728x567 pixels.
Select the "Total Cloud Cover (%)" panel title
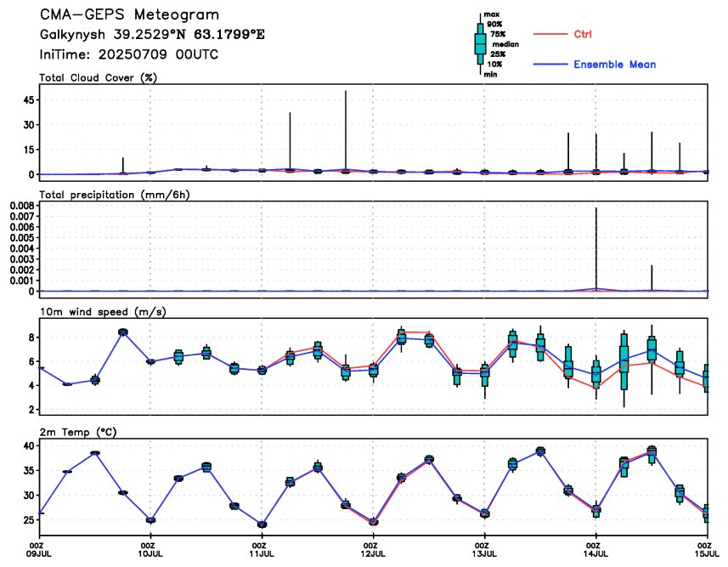tap(98, 77)
